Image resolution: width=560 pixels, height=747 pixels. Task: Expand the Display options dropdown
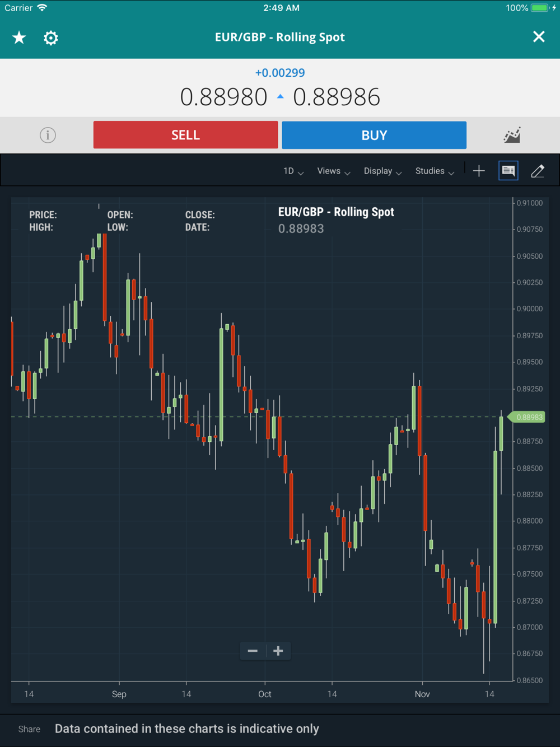(383, 171)
